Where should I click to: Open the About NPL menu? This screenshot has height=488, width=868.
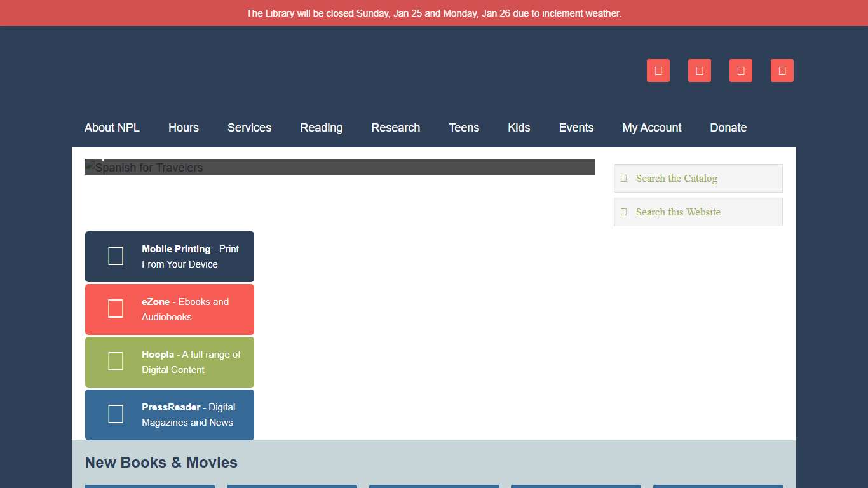pyautogui.click(x=112, y=128)
